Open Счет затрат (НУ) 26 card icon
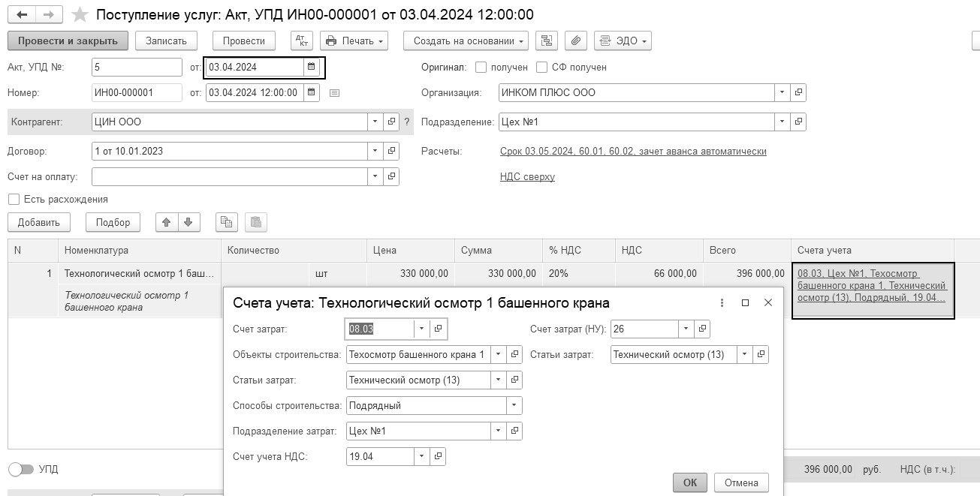The width and height of the screenshot is (980, 496). point(702,329)
